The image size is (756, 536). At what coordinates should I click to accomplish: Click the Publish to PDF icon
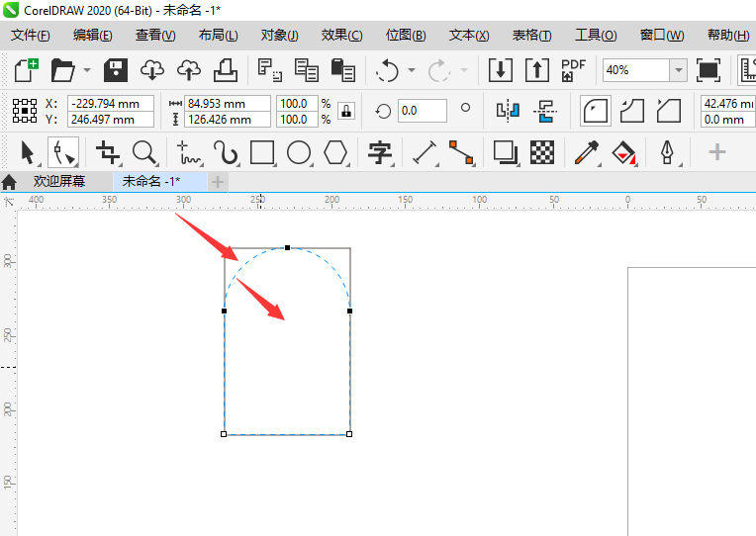tap(573, 70)
